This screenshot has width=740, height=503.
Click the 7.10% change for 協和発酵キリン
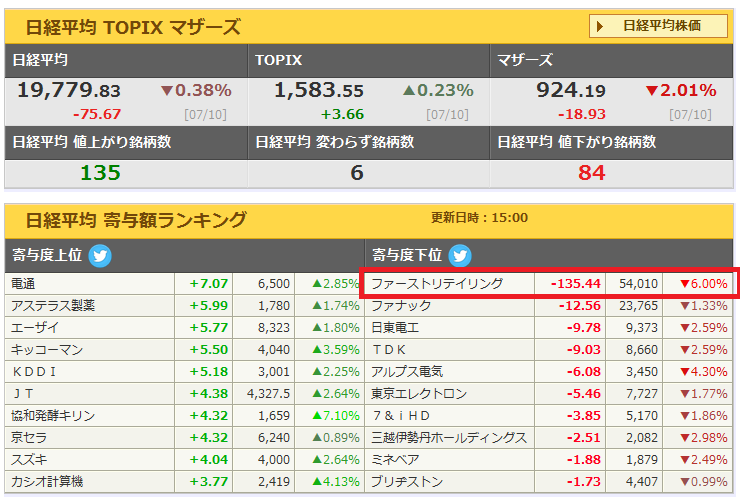click(336, 416)
